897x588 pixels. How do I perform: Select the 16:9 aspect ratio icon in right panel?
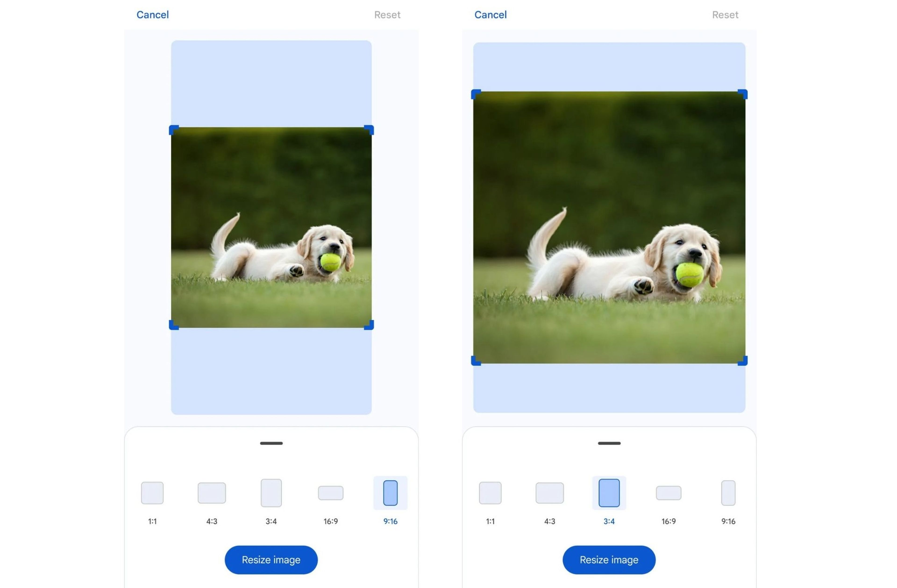669,493
